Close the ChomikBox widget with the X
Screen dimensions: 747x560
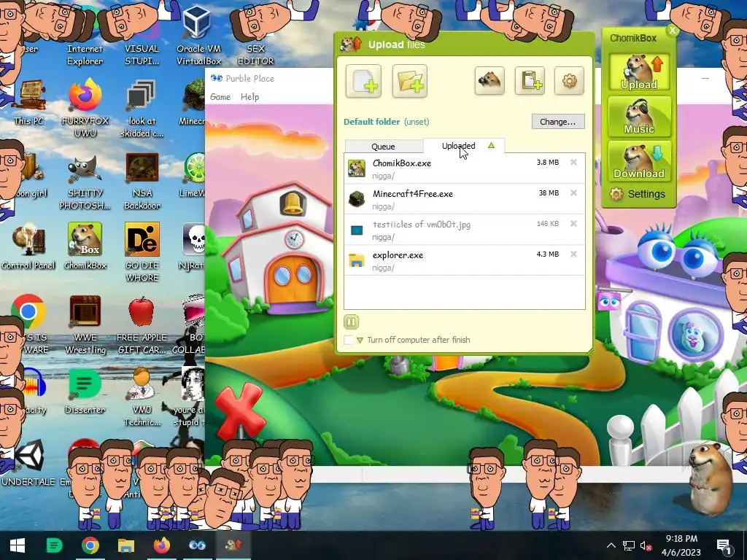click(672, 31)
